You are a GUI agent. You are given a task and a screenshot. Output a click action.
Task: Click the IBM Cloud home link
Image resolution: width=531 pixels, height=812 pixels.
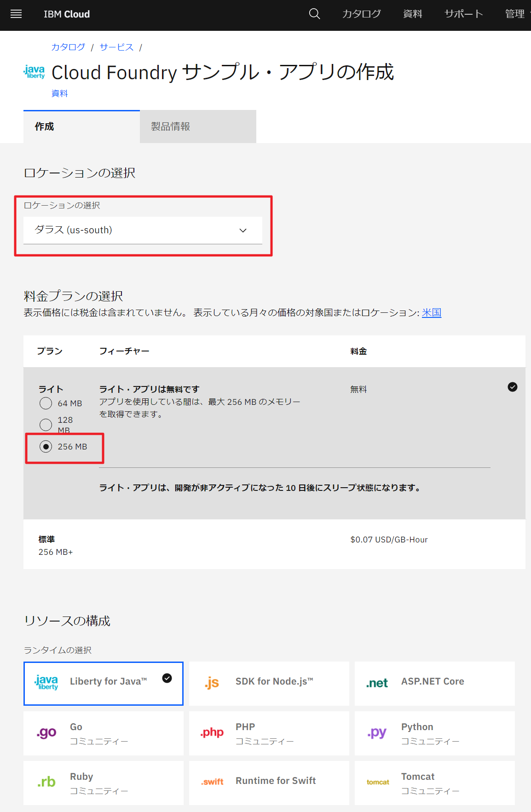(67, 14)
